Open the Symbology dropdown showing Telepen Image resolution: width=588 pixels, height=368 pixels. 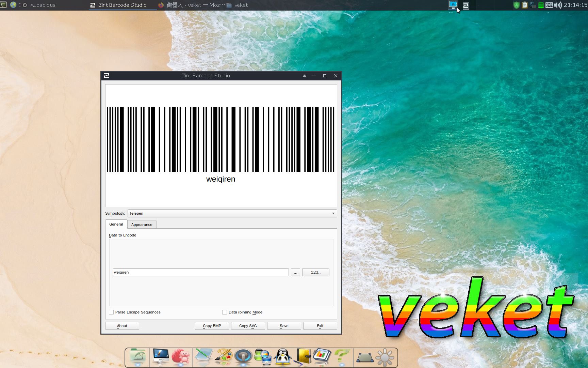coord(232,213)
